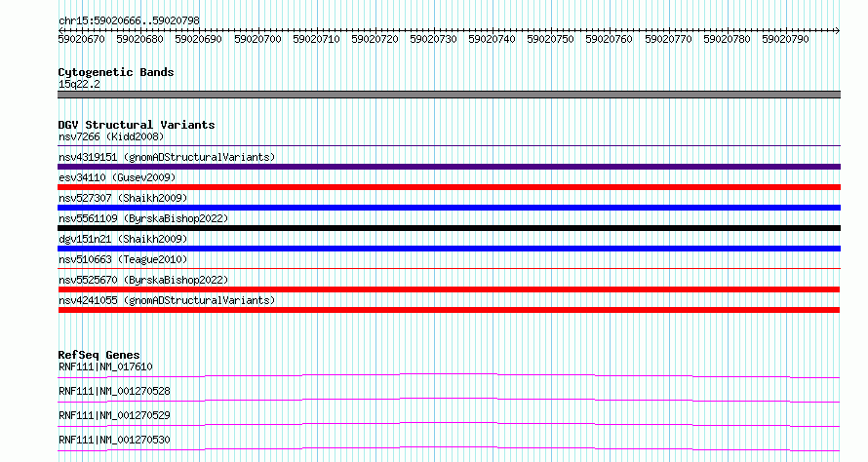Open variant dgv151n21 (Shaikh2009) label
868x462 pixels.
click(x=123, y=239)
